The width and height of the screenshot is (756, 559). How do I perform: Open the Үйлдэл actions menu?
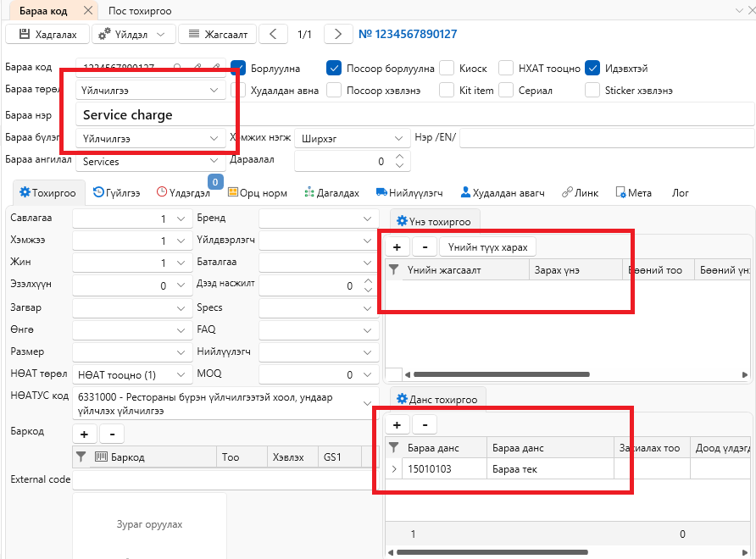(x=134, y=34)
